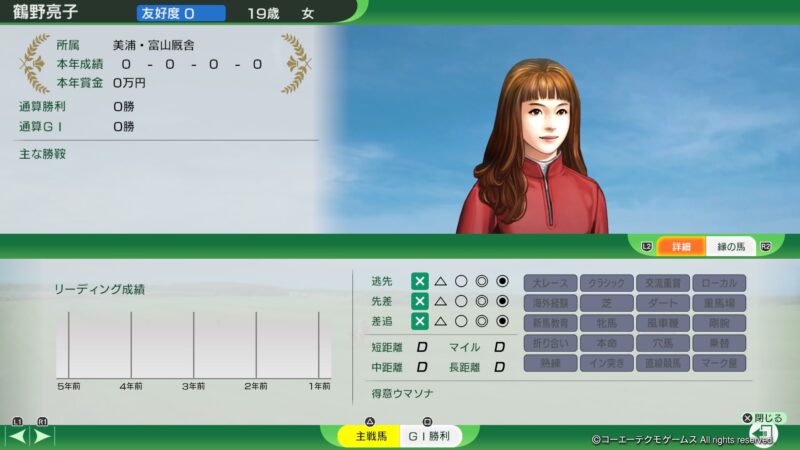Click the 熟練 skill badge
Viewport: 800px width, 450px height.
(551, 363)
